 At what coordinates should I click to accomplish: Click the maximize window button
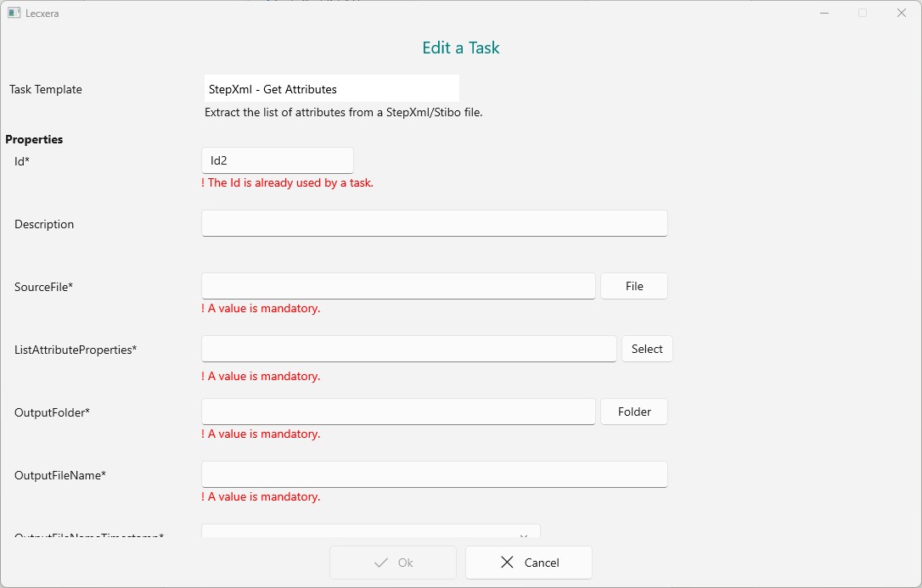click(863, 13)
